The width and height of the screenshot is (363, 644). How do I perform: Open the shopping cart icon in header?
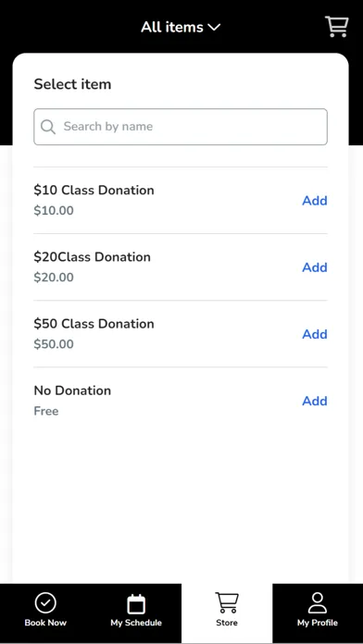point(337,27)
